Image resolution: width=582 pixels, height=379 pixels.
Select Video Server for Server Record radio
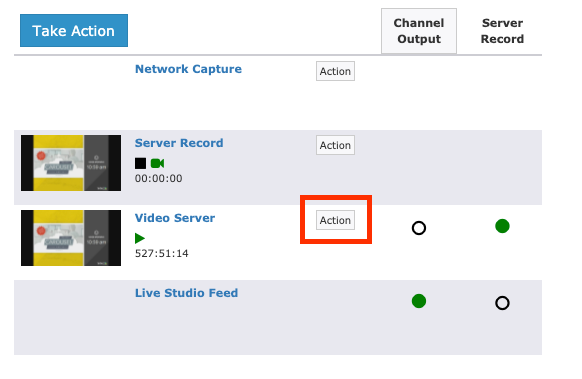tap(502, 226)
